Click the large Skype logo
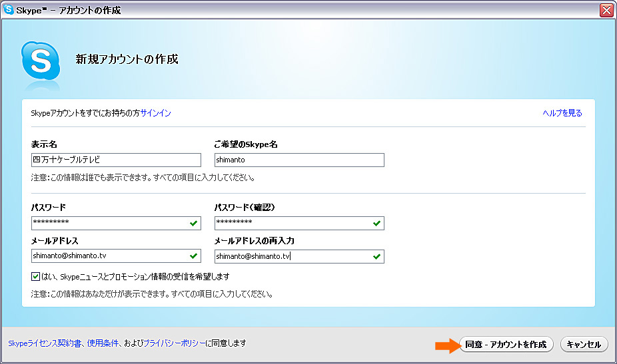This screenshot has height=364, width=617. tap(41, 61)
